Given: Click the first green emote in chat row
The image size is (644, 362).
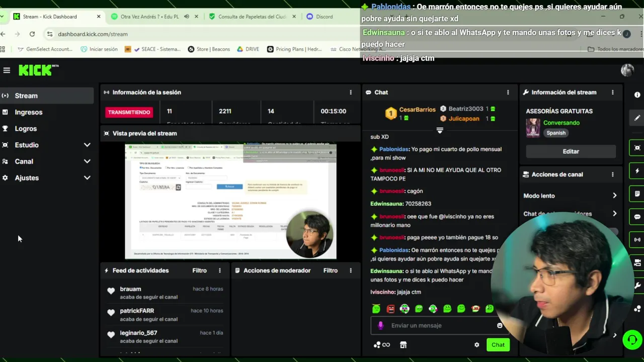Looking at the screenshot, I should click(376, 309).
